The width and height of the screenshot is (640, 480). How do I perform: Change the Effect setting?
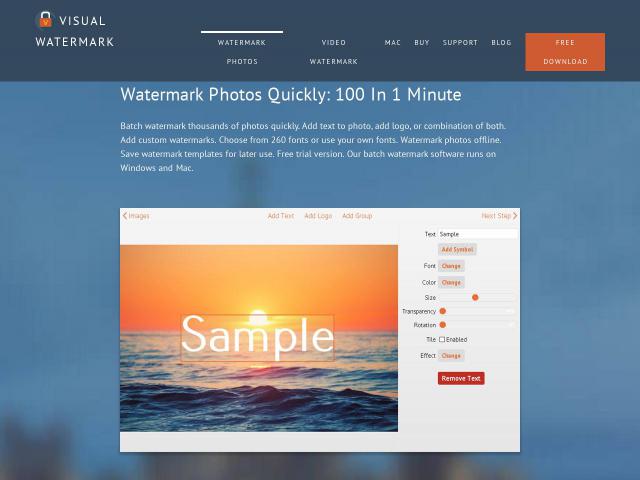coord(451,356)
